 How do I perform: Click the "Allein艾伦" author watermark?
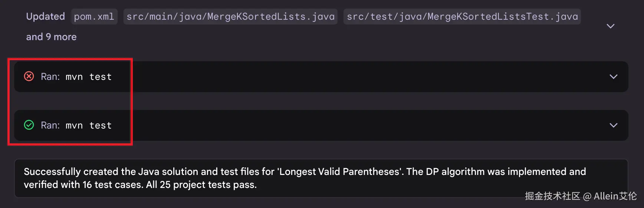tap(615, 196)
